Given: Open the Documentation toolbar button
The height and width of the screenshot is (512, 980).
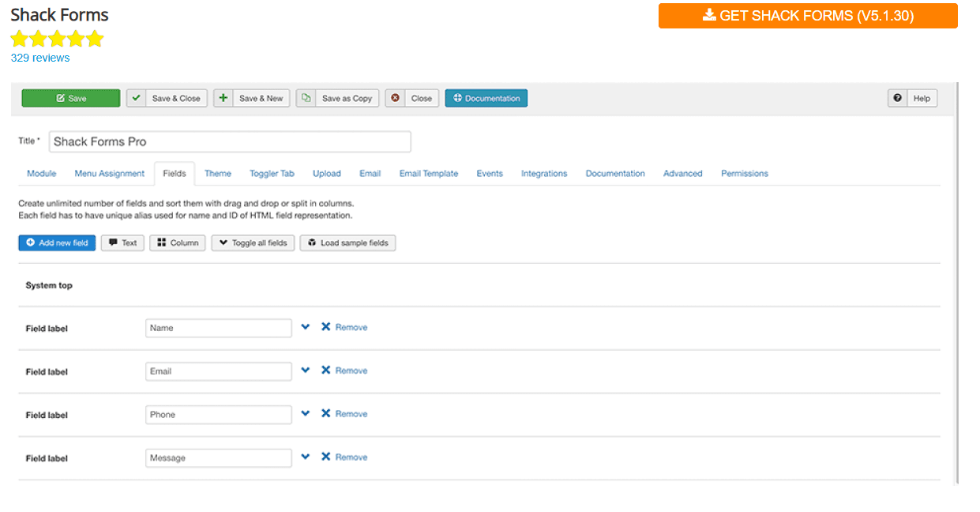Looking at the screenshot, I should coord(486,98).
